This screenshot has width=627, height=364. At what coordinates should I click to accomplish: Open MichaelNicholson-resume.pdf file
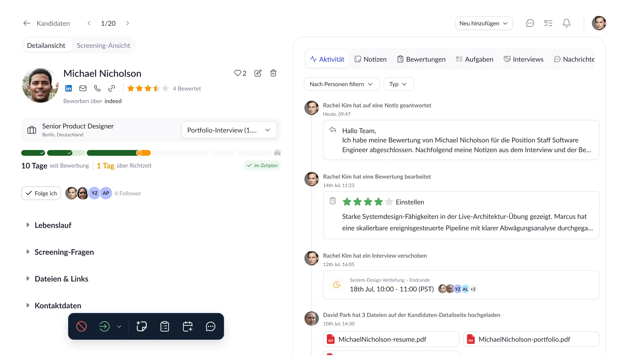pos(391,339)
